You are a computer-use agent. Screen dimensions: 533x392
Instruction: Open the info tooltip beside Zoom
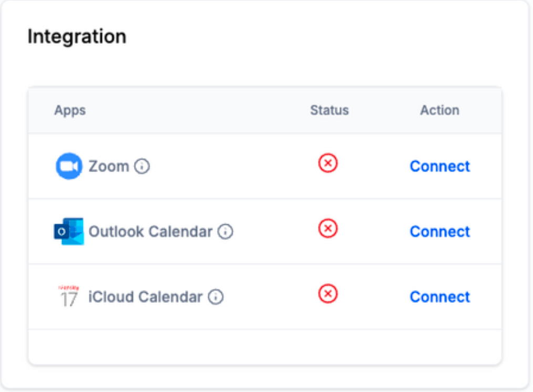click(142, 167)
